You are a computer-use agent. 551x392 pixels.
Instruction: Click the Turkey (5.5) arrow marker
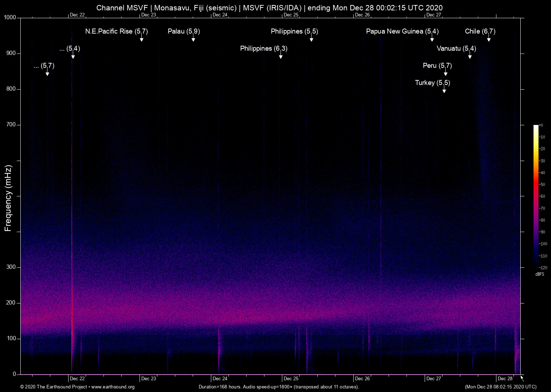(x=444, y=90)
